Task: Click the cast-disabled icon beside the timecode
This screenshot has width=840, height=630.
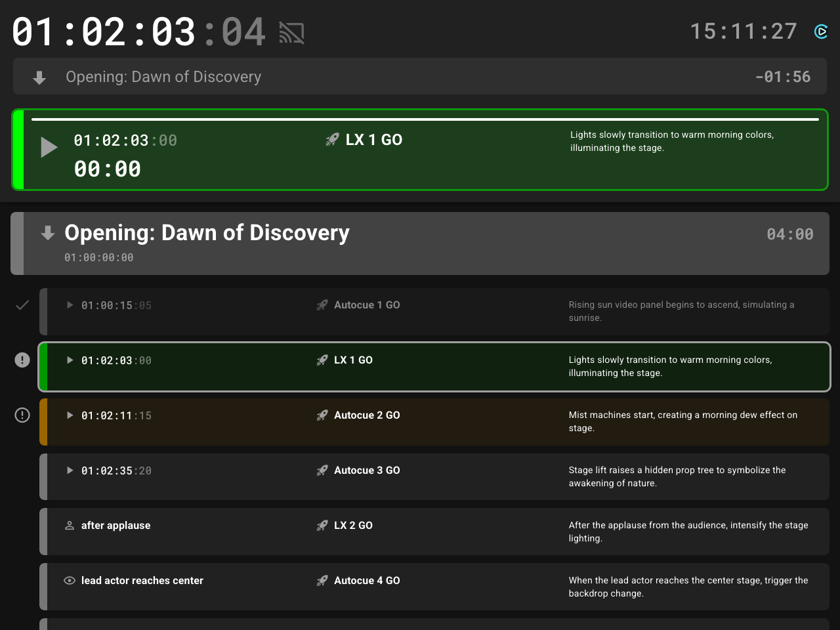Action: point(291,32)
